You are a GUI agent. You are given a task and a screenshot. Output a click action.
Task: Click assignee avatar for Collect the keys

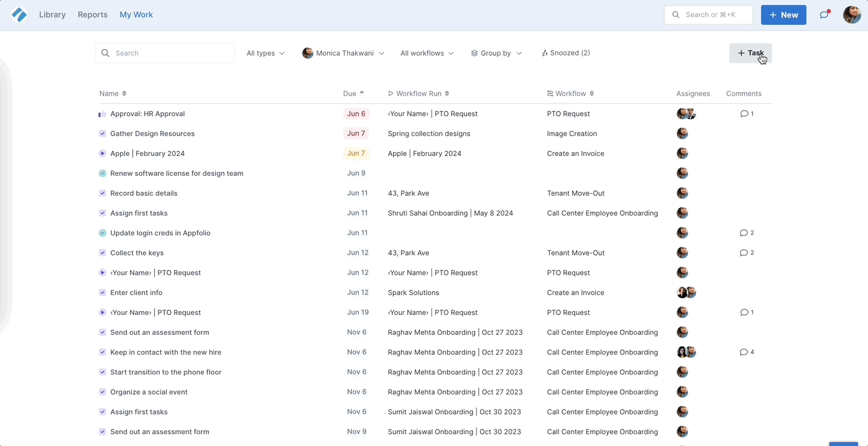(682, 253)
